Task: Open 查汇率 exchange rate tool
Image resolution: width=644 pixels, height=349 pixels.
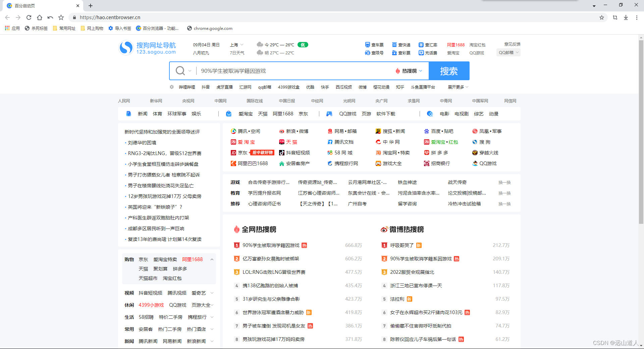Action: click(x=428, y=45)
